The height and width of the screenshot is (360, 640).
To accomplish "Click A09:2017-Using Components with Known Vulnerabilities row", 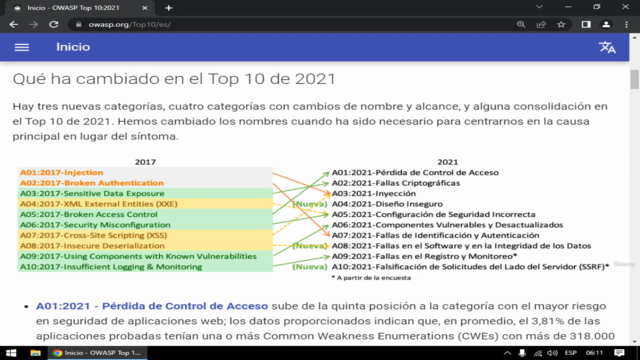I will (145, 256).
